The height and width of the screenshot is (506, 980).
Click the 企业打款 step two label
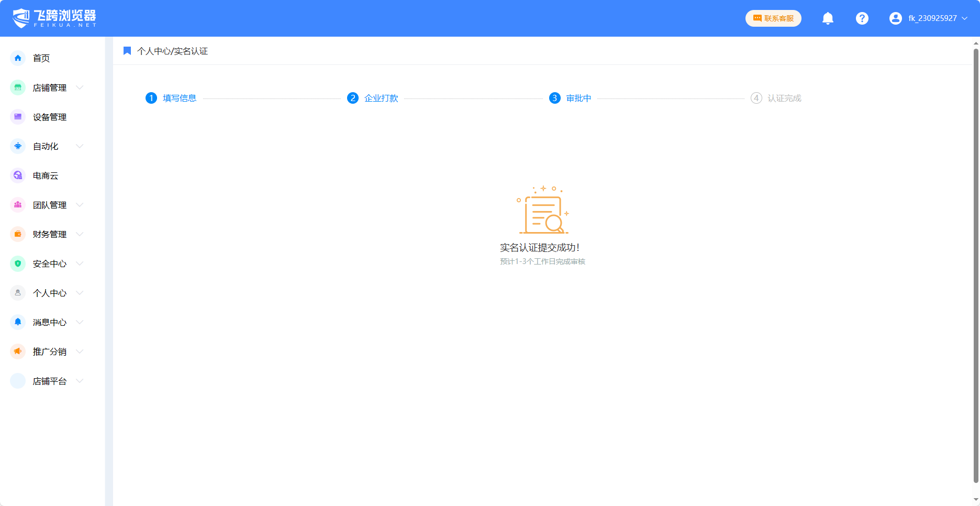(381, 98)
